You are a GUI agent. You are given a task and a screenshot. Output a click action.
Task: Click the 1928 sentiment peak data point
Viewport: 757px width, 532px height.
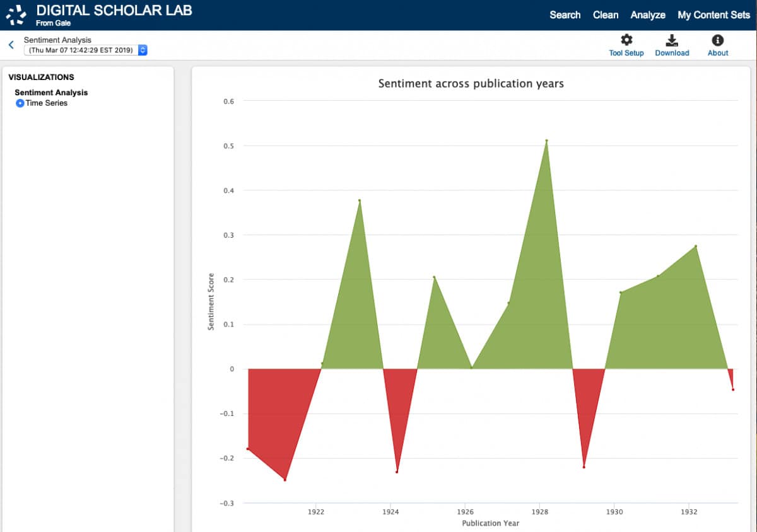click(546, 141)
